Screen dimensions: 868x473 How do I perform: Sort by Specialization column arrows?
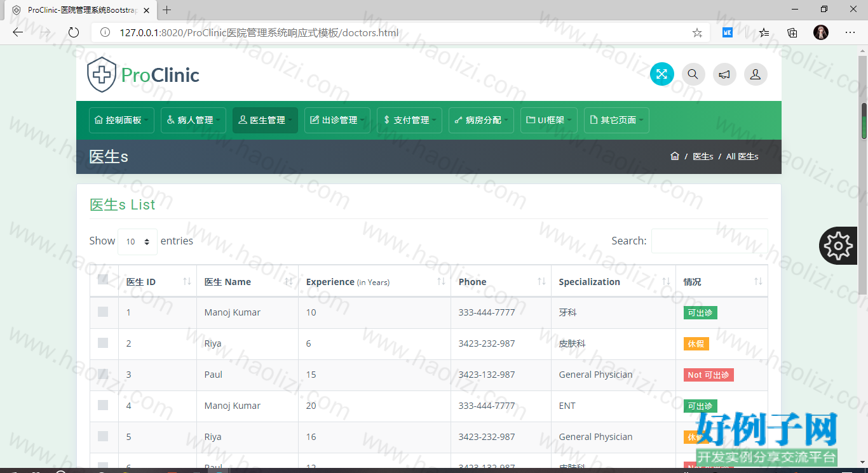click(666, 281)
